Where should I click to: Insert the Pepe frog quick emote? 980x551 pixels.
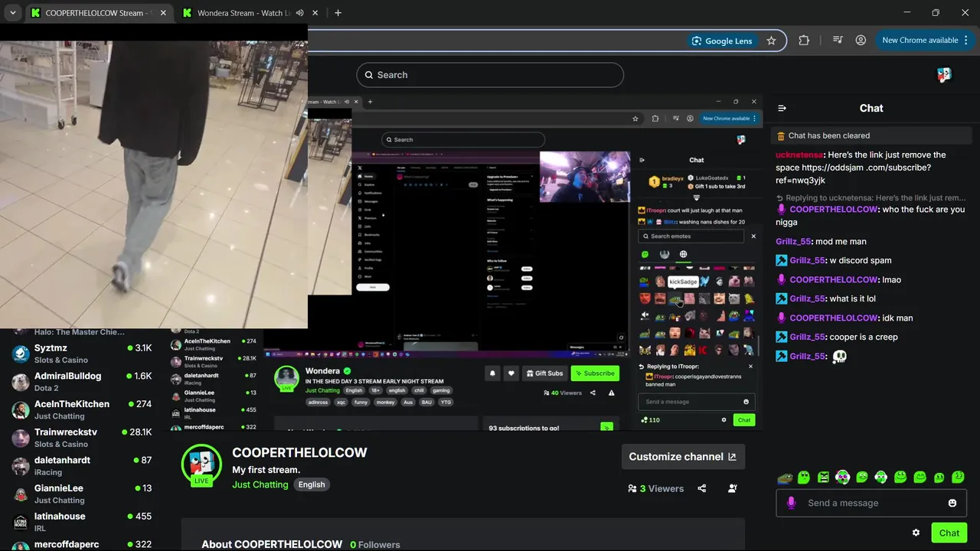(x=784, y=478)
